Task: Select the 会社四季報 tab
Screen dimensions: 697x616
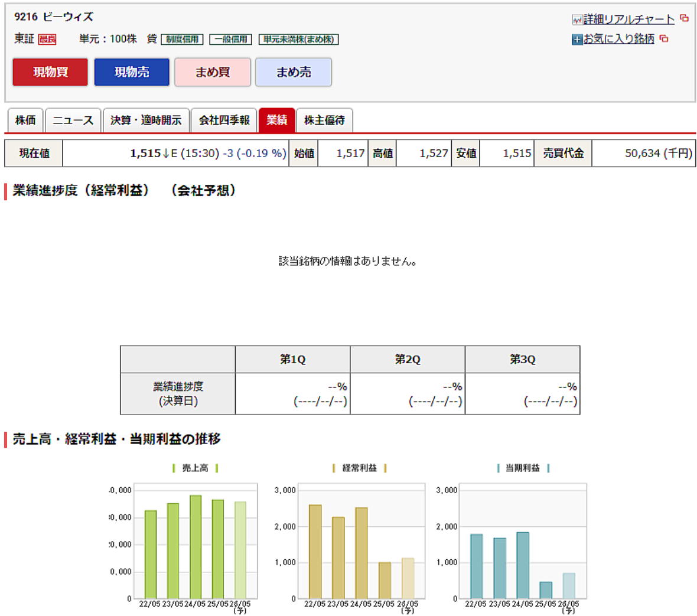Action: [x=224, y=120]
